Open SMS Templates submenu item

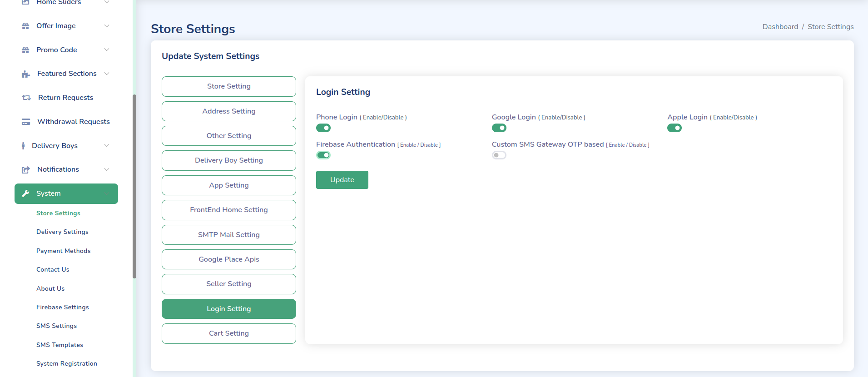60,345
